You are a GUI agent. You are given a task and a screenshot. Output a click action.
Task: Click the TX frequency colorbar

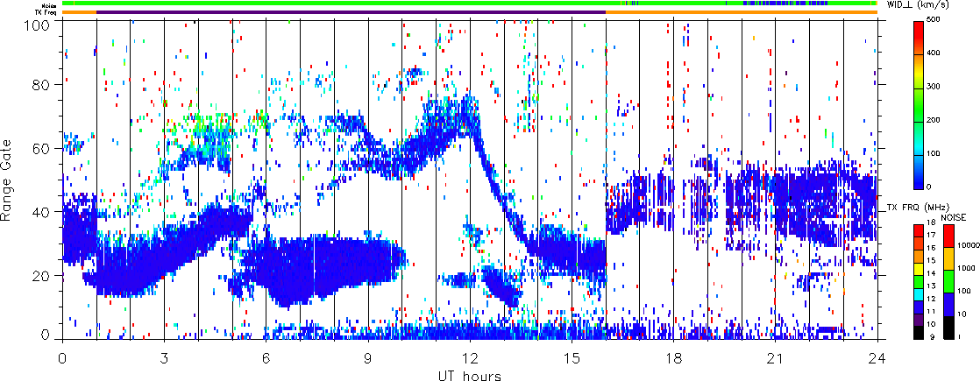920,281
